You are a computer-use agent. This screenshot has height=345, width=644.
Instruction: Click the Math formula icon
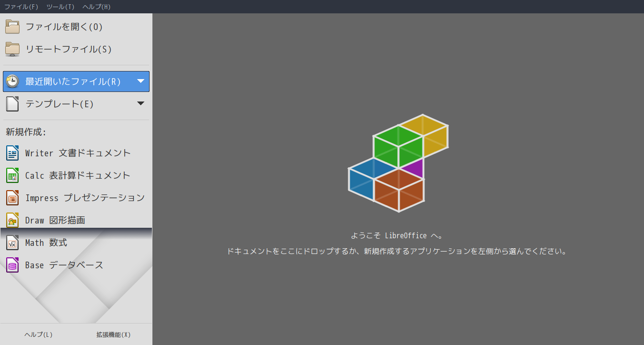[x=12, y=243]
